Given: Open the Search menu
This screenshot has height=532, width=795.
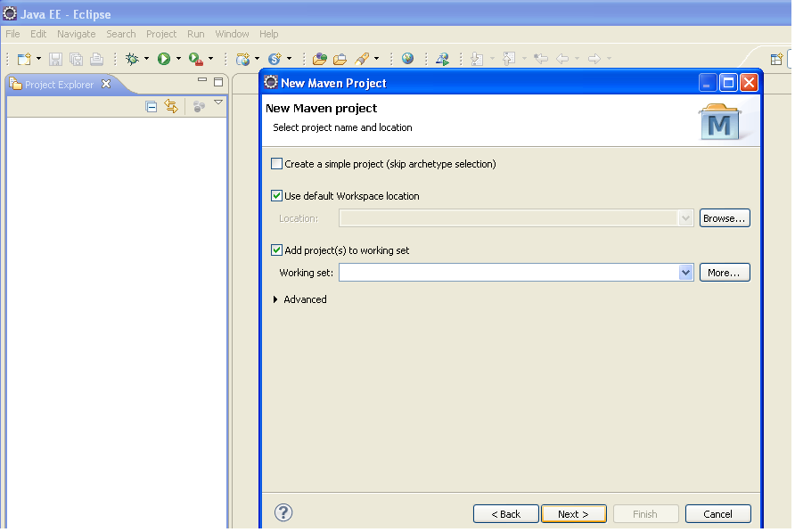Looking at the screenshot, I should 120,34.
